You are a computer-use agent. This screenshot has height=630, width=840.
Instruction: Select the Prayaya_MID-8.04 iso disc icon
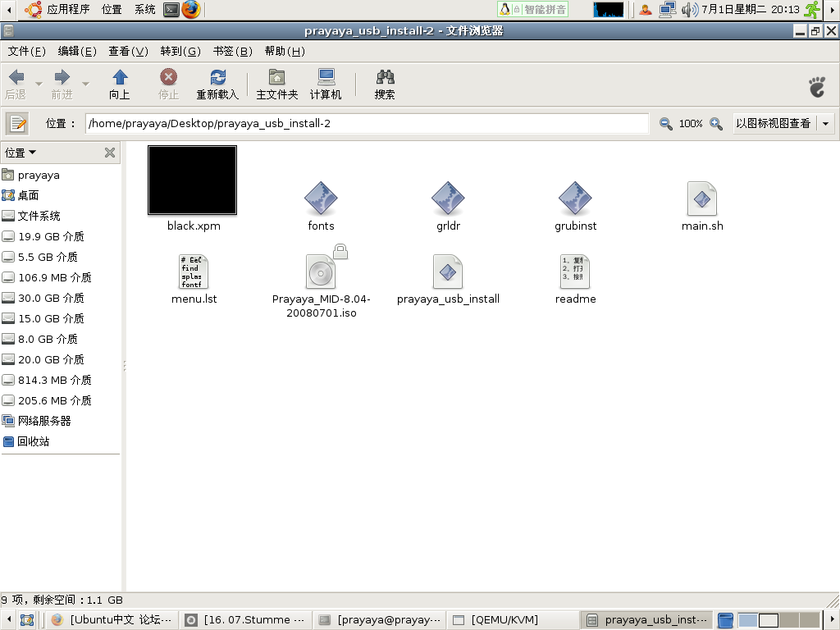pos(321,272)
